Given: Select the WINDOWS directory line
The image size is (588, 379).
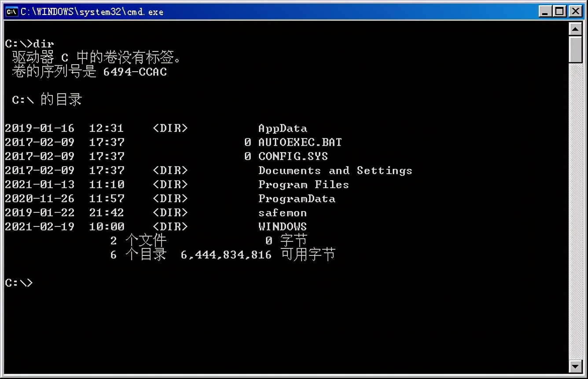Looking at the screenshot, I should pyautogui.click(x=283, y=226).
